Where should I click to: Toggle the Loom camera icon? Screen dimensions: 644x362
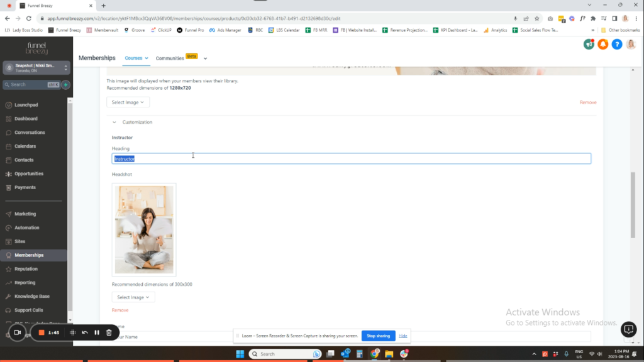coord(18,332)
